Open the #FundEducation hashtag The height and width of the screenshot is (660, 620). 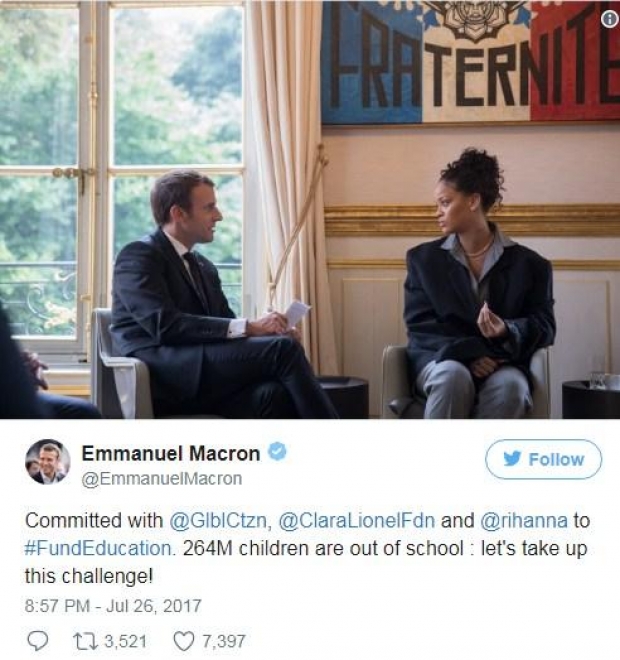98,548
